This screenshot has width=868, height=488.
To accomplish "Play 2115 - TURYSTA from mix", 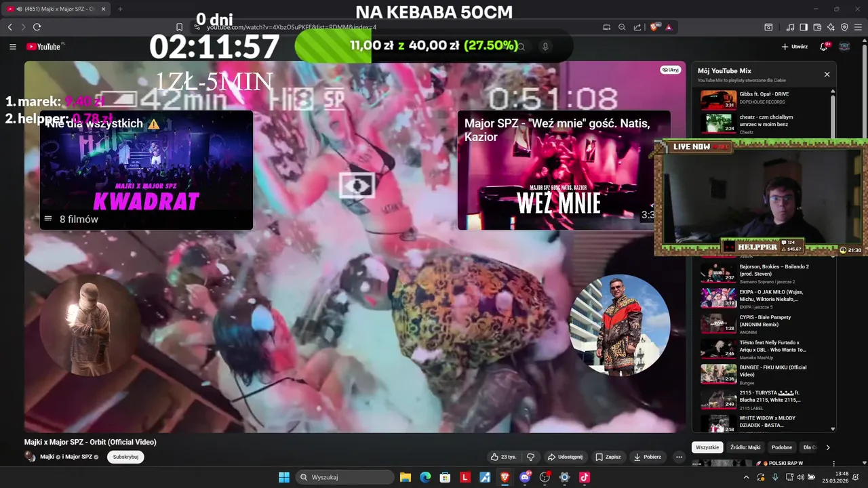I will 763,399.
